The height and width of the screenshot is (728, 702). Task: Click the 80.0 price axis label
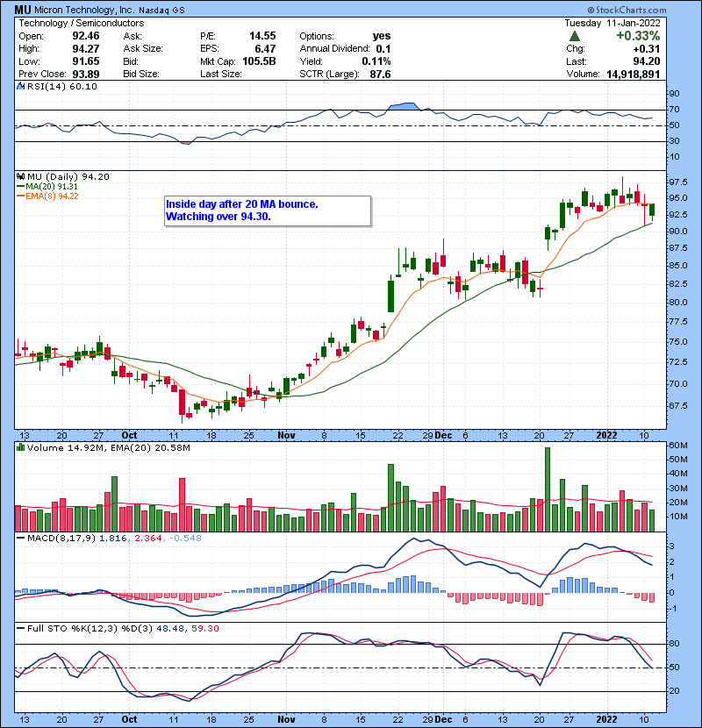pyautogui.click(x=677, y=303)
